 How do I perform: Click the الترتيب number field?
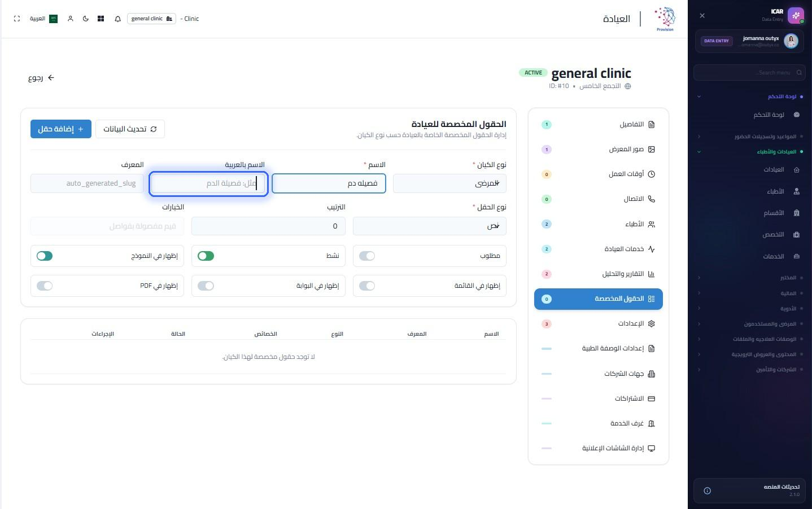pos(268,226)
